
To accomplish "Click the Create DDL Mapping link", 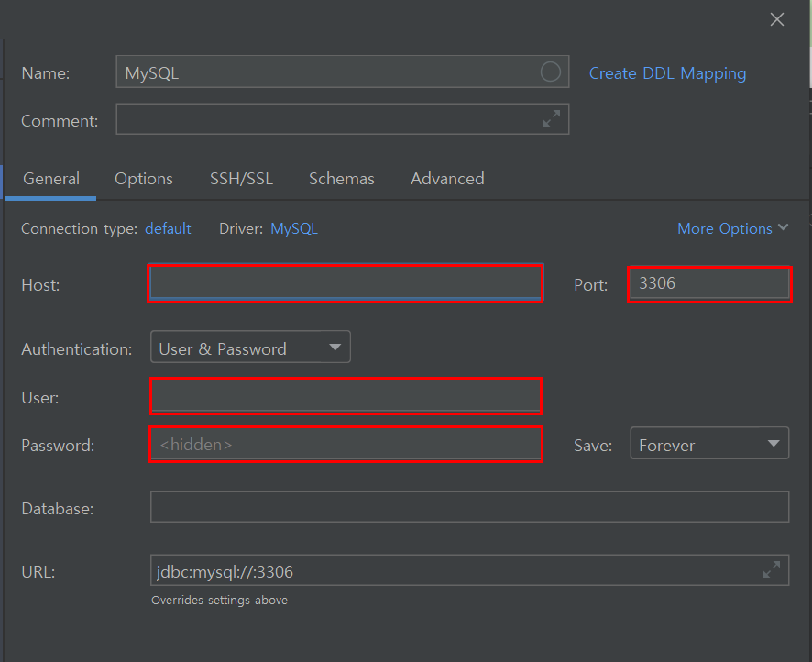I will click(667, 73).
